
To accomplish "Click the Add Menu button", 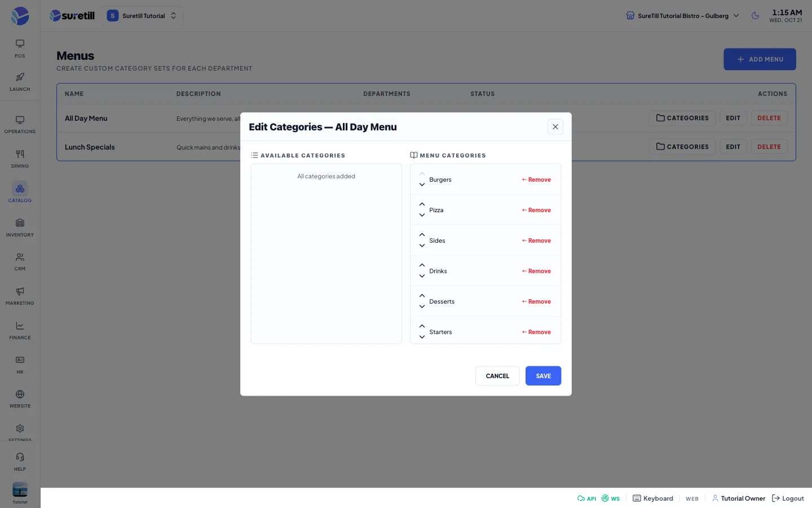I will click(760, 59).
